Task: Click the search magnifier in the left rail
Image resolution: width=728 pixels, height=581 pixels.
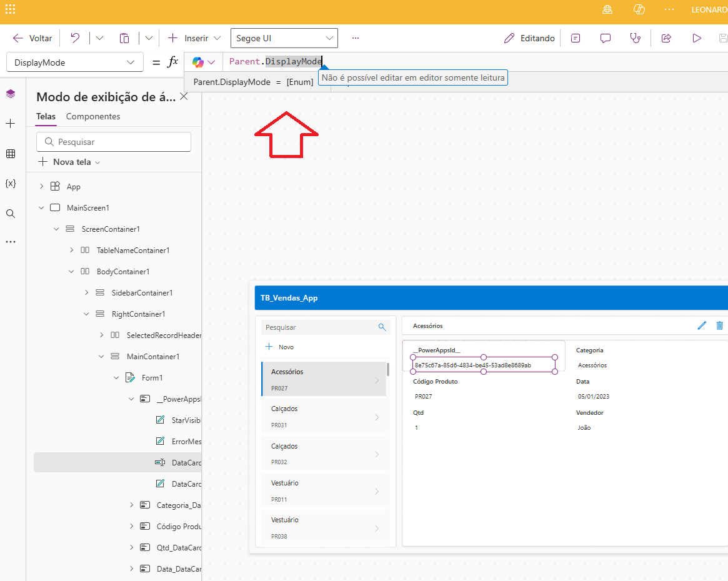Action: pos(11,214)
